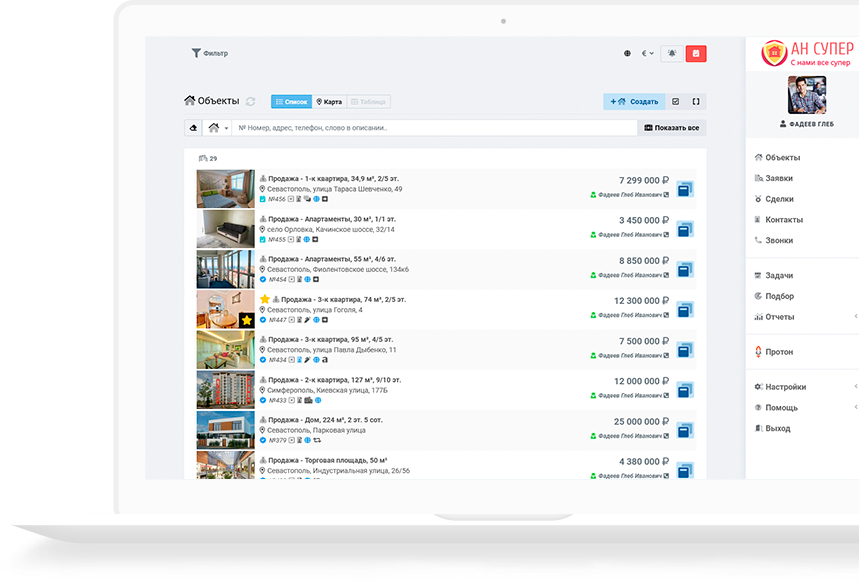The image size is (859, 582).
Task: Open the blue card icon for 7 299 000 listing
Action: (x=685, y=189)
